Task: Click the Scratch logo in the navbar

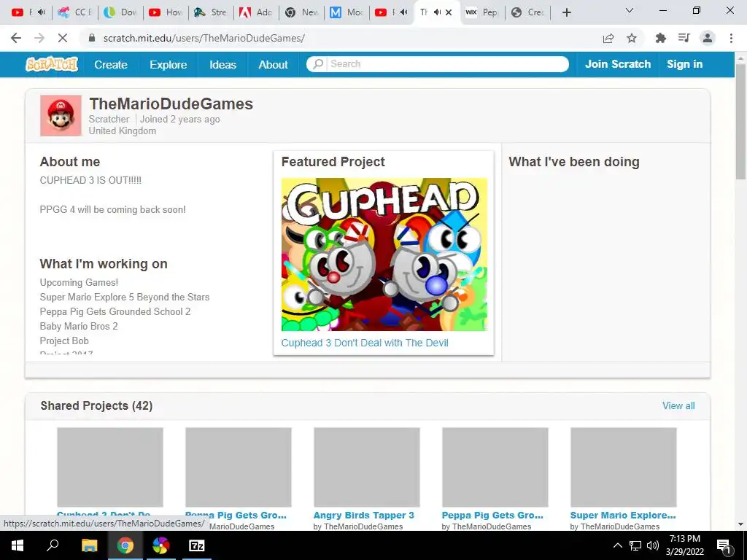Action: (52, 64)
